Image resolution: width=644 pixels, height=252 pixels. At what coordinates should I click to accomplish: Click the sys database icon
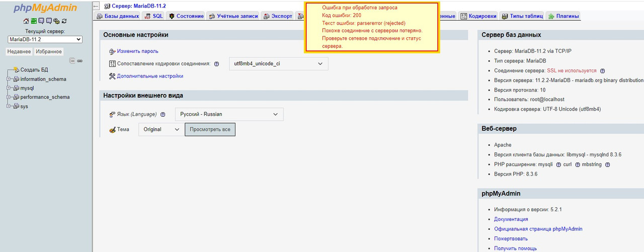point(16,106)
